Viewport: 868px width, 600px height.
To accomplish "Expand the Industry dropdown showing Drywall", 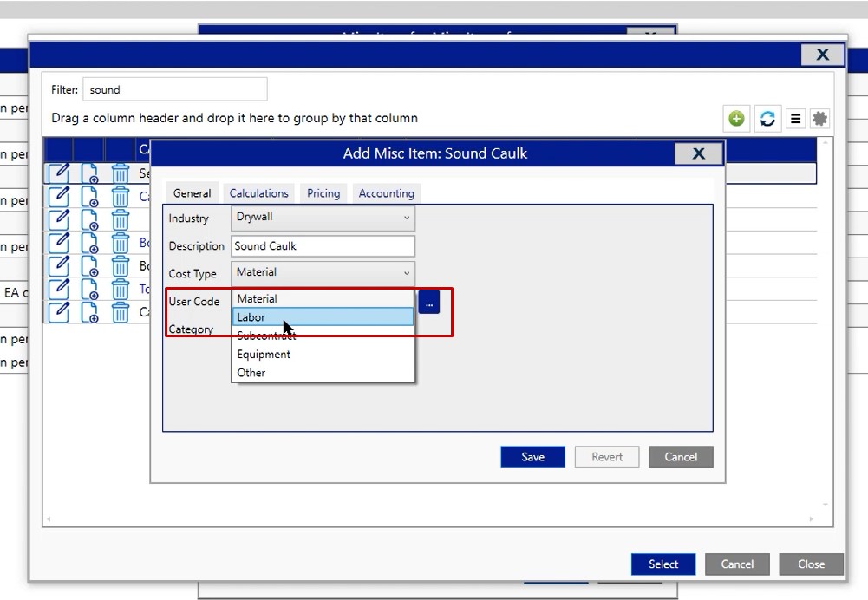I will pos(323,218).
